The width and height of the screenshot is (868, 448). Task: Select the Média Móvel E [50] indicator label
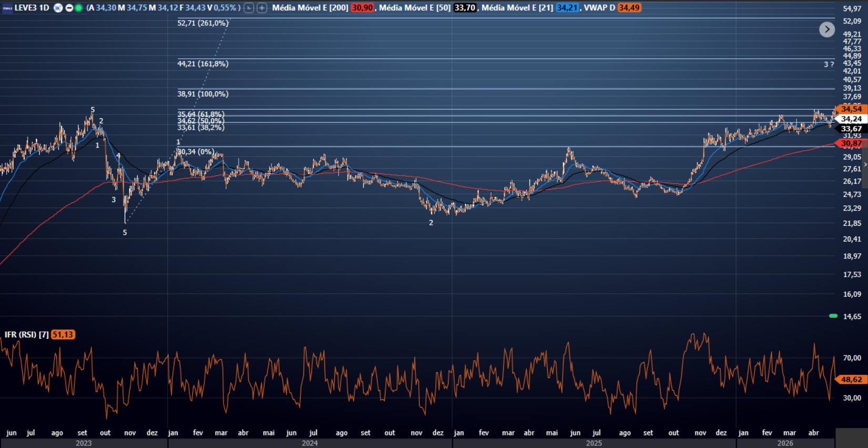coord(415,8)
